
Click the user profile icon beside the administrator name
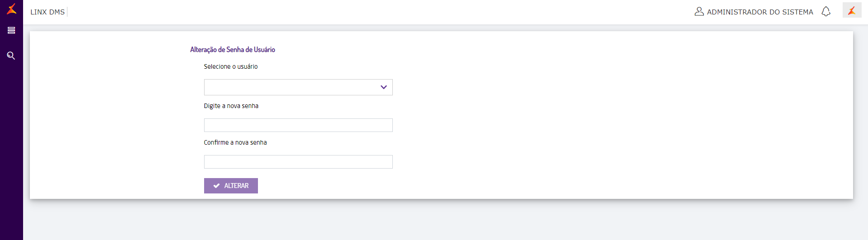click(699, 11)
